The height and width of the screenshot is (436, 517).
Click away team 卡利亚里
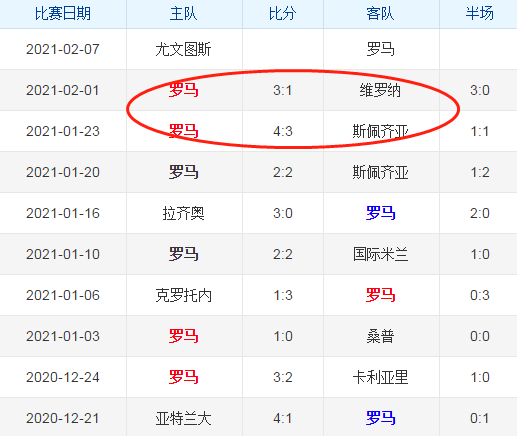pyautogui.click(x=381, y=377)
